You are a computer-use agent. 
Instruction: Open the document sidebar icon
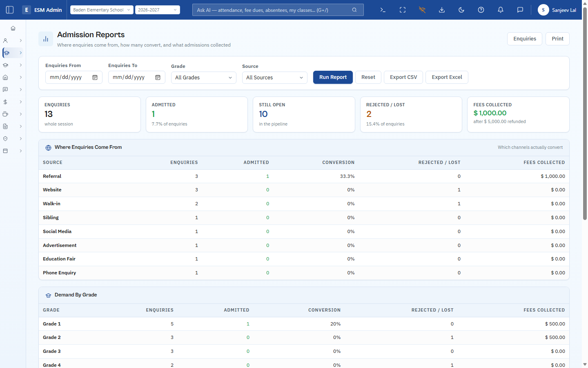(5, 126)
